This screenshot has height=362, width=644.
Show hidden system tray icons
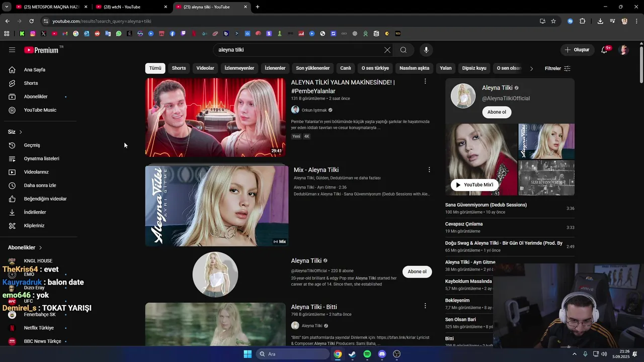[575, 354]
